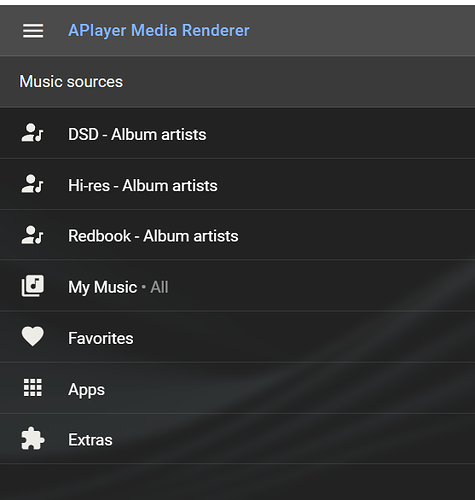The width and height of the screenshot is (475, 500).
Task: Show the Favorites list via its label
Action: (101, 338)
